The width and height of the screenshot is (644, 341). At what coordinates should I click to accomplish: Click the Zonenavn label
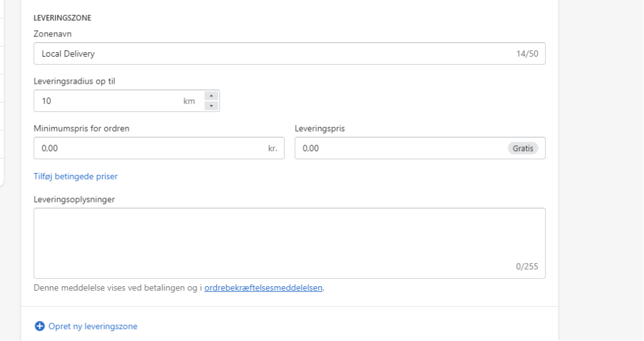tap(53, 34)
